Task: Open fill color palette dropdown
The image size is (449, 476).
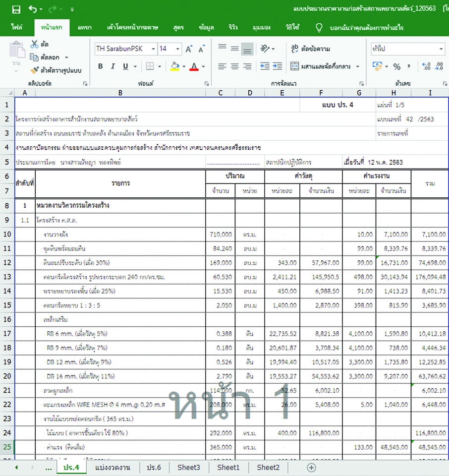Action: [184, 66]
